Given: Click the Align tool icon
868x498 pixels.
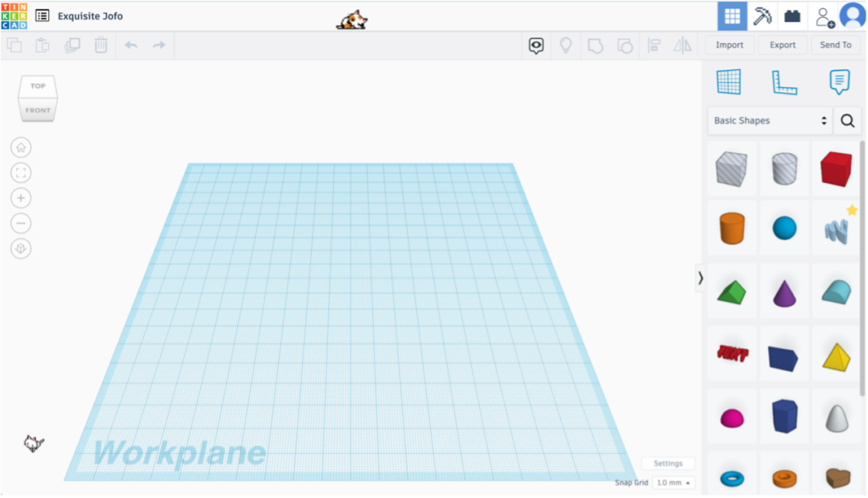Looking at the screenshot, I should point(654,45).
